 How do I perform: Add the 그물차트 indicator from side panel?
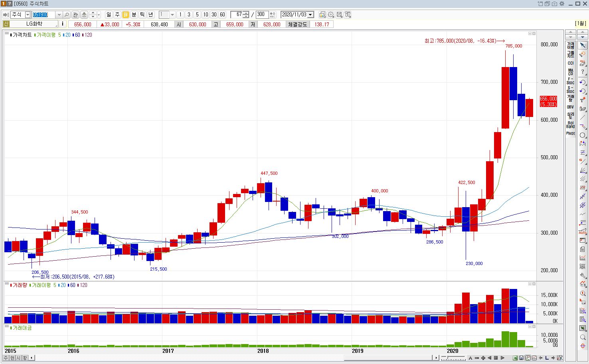[571, 54]
